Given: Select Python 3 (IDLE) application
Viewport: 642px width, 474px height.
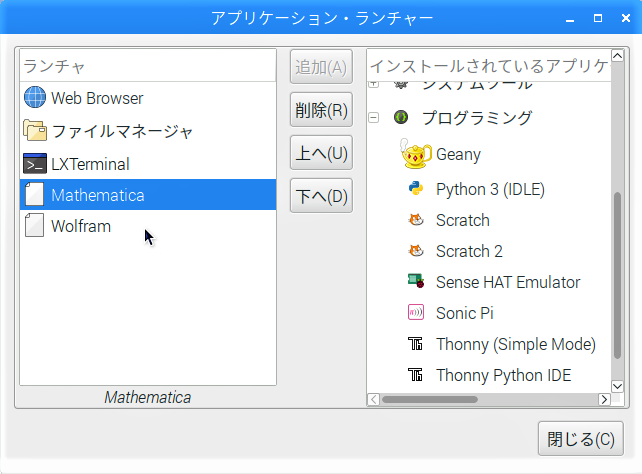Looking at the screenshot, I should (490, 189).
